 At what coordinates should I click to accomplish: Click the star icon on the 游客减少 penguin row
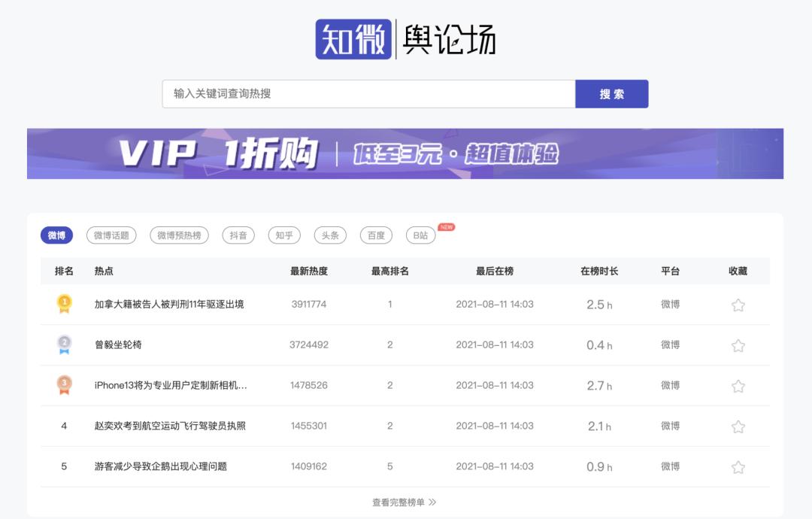click(x=738, y=466)
